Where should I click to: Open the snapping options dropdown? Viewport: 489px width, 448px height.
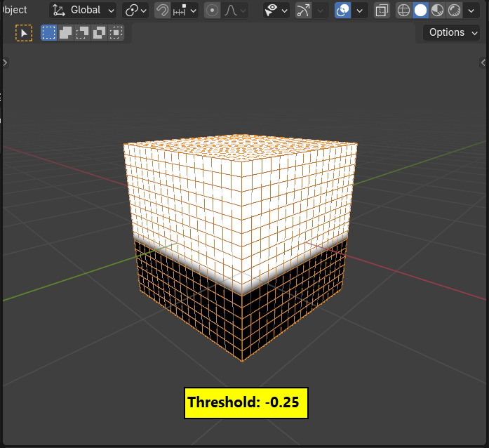coord(185,11)
